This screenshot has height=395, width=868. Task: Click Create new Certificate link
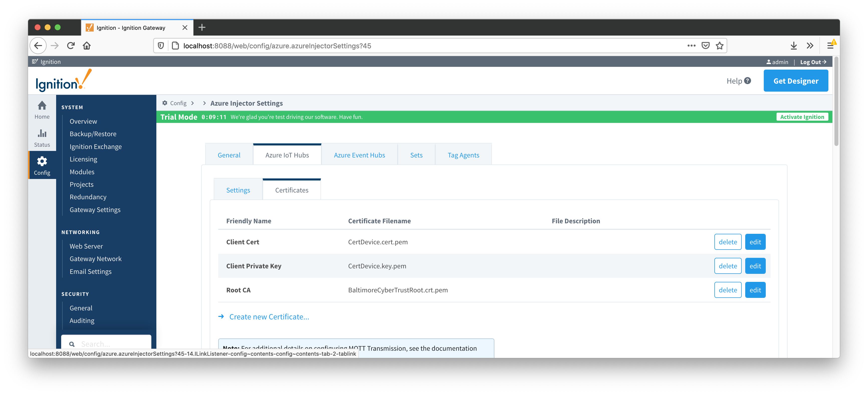tap(269, 317)
